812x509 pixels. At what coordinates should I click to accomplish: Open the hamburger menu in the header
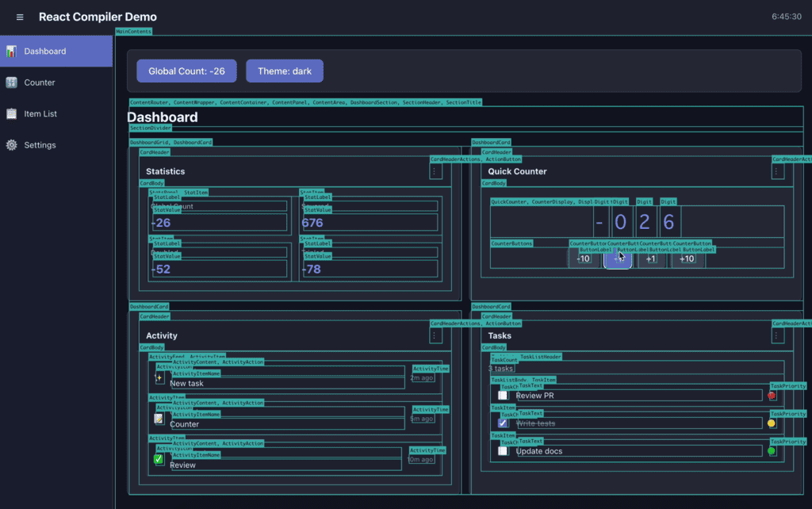[20, 17]
